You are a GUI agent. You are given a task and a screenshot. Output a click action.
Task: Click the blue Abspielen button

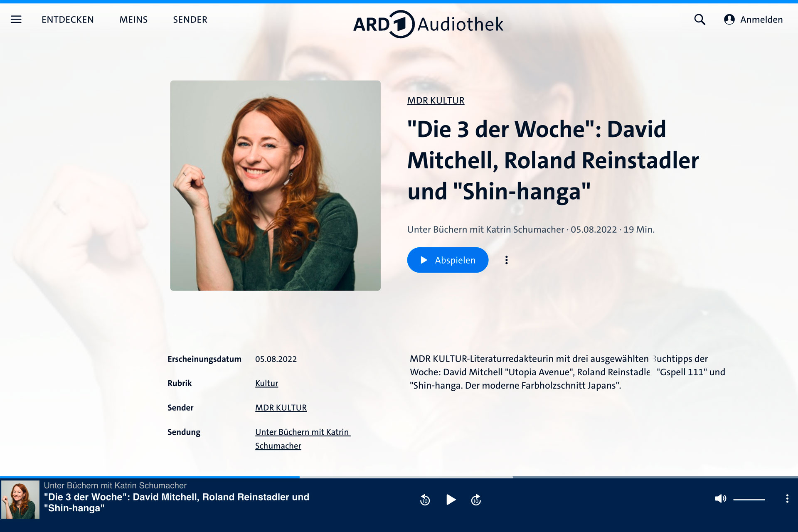[448, 260]
